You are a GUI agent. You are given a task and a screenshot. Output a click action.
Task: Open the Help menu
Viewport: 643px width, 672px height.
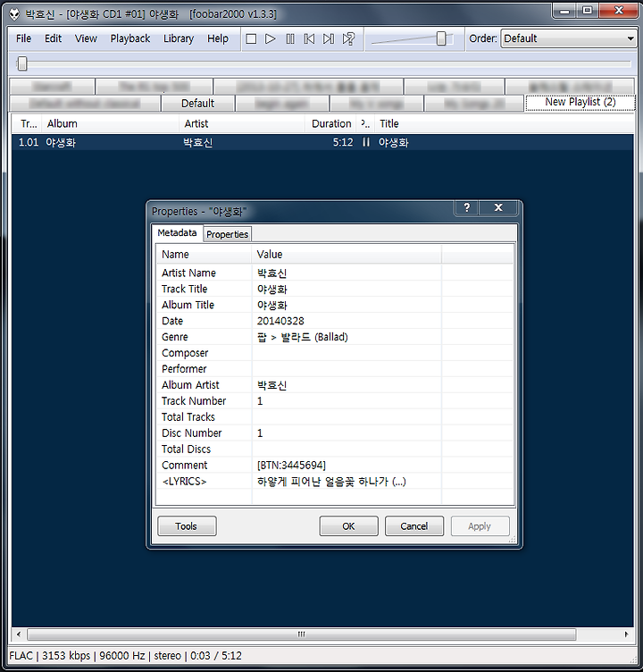click(218, 38)
